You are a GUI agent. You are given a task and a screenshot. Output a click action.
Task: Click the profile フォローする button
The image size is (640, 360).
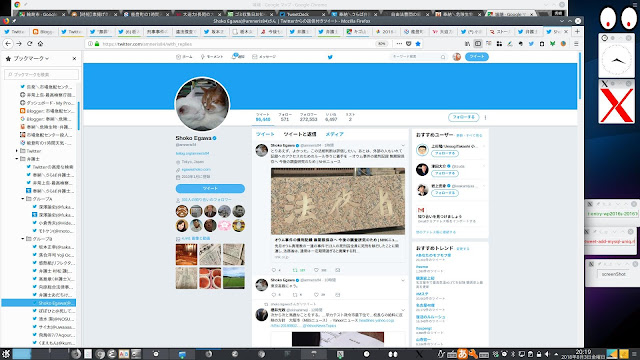(464, 117)
